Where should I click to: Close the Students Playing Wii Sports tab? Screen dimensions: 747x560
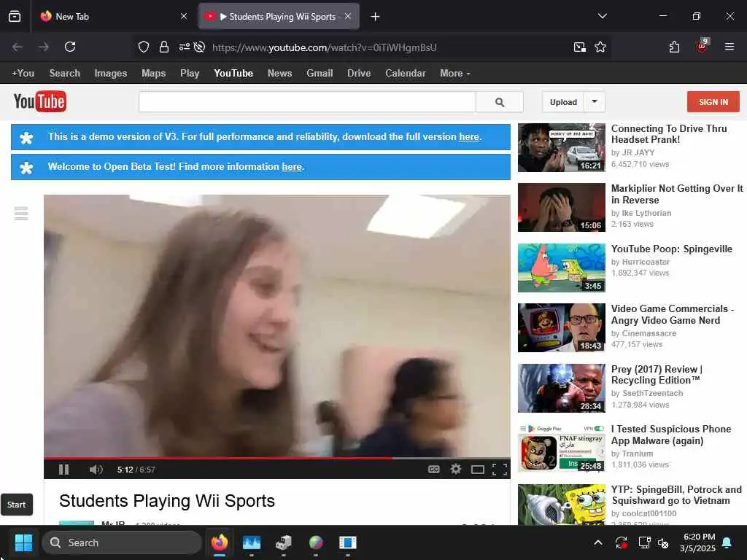coord(348,16)
